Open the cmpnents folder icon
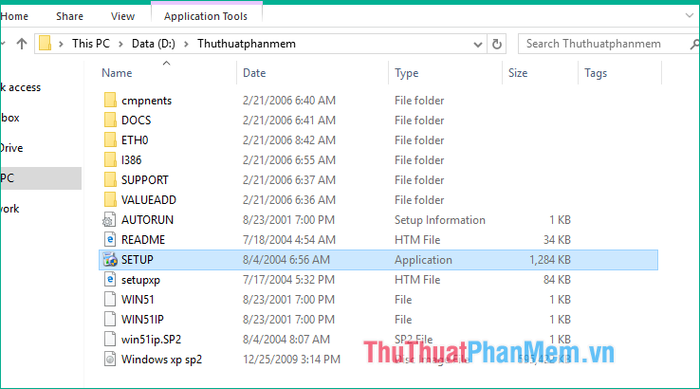Viewport: 700px width, 389px height. [x=110, y=100]
